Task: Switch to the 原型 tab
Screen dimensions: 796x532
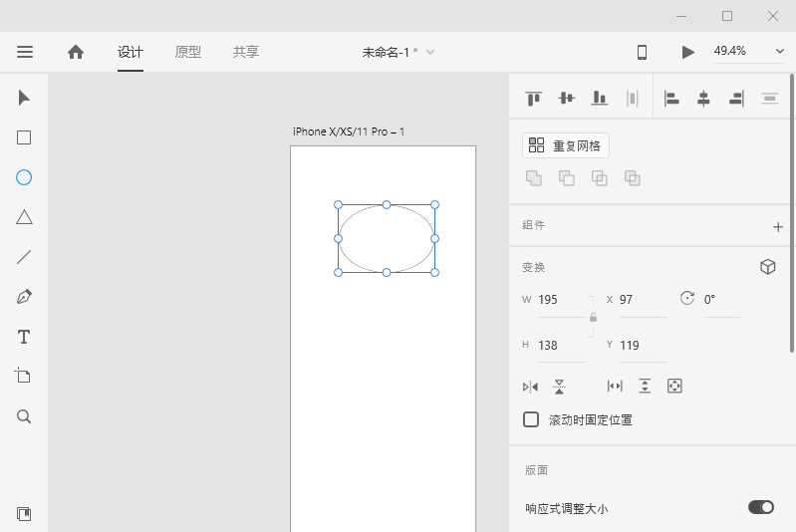Action: 188,52
